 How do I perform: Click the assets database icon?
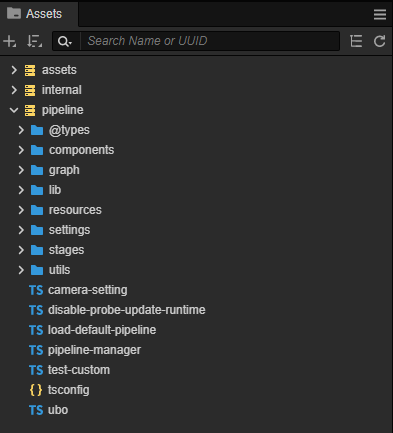[30, 70]
